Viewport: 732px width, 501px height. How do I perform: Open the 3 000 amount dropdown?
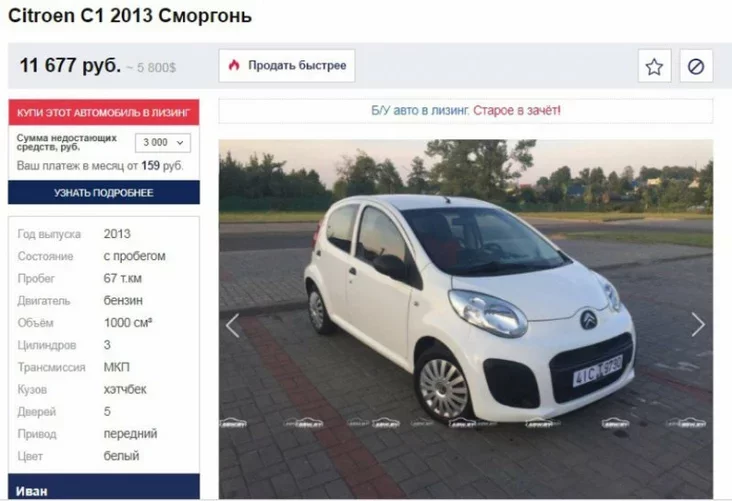coord(163,143)
